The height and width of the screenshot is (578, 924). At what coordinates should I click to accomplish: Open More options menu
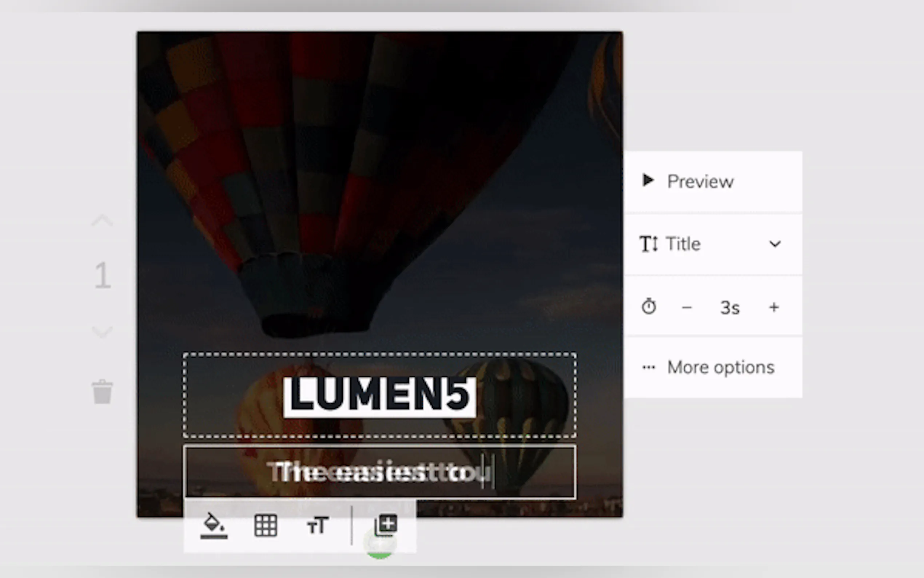pyautogui.click(x=720, y=367)
